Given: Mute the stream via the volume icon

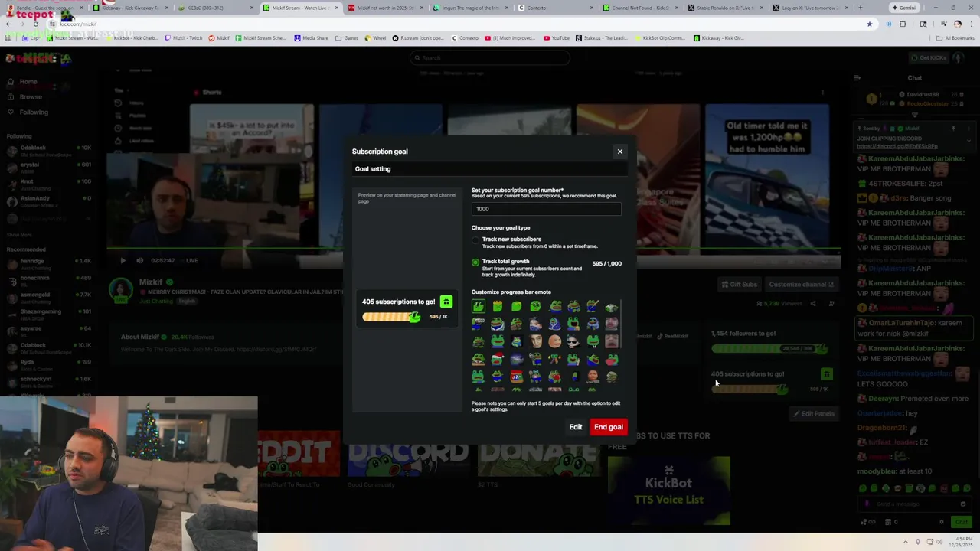Looking at the screenshot, I should pyautogui.click(x=139, y=260).
